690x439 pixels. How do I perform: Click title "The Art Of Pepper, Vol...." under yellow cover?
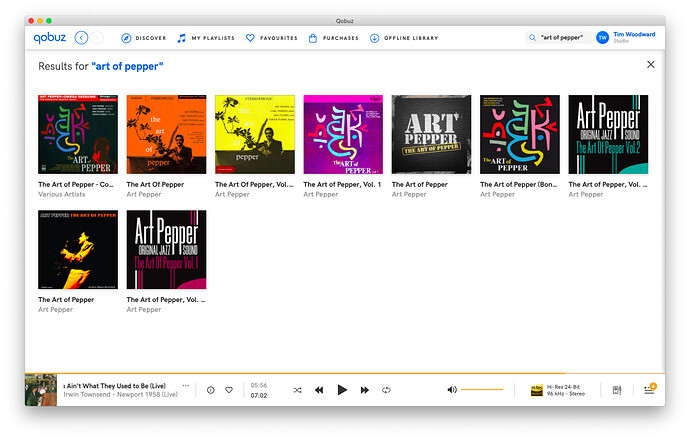click(254, 185)
